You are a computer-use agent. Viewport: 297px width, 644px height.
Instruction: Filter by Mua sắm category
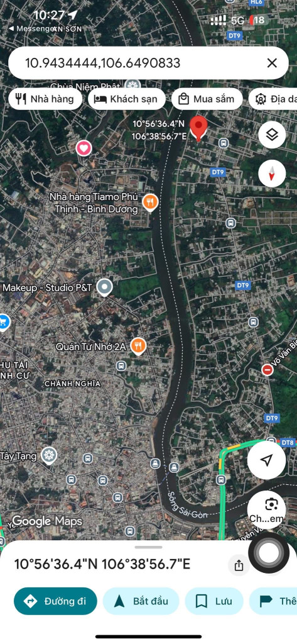207,99
